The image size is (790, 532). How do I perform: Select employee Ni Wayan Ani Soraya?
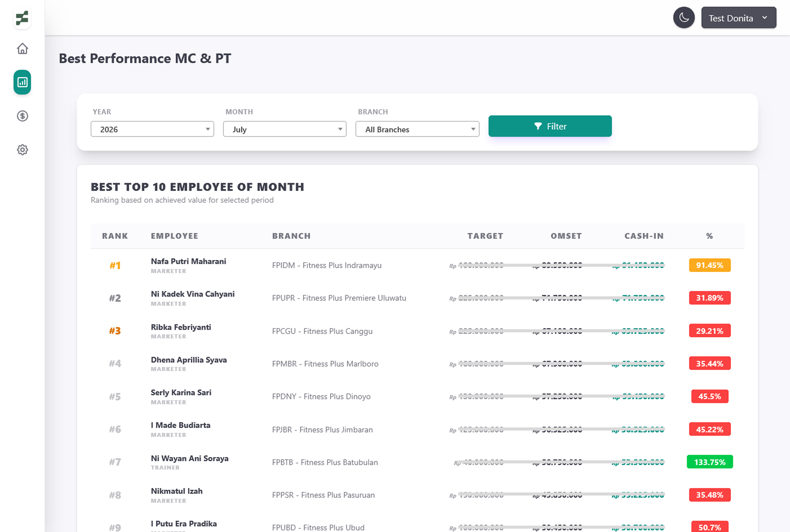pyautogui.click(x=190, y=458)
